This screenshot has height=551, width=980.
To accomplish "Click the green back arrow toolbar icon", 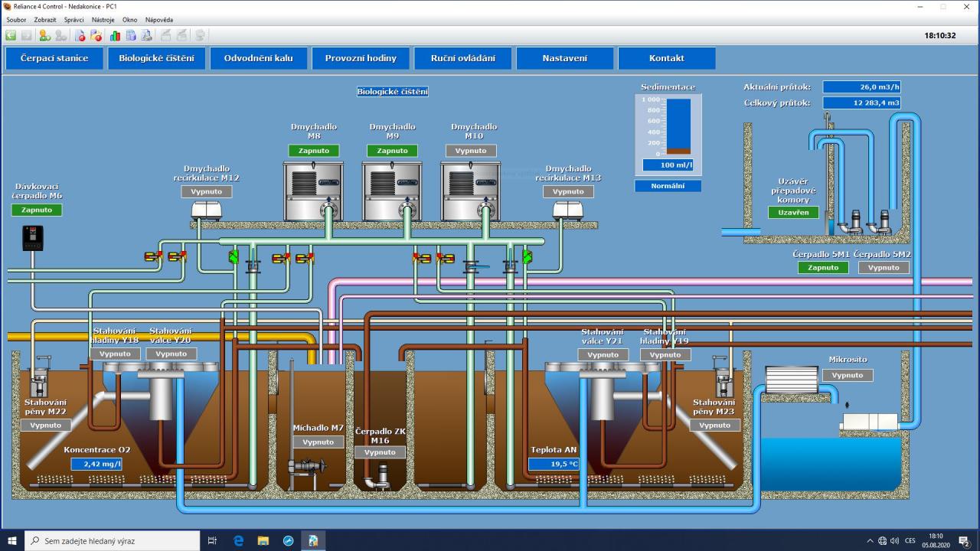I will 11,35.
